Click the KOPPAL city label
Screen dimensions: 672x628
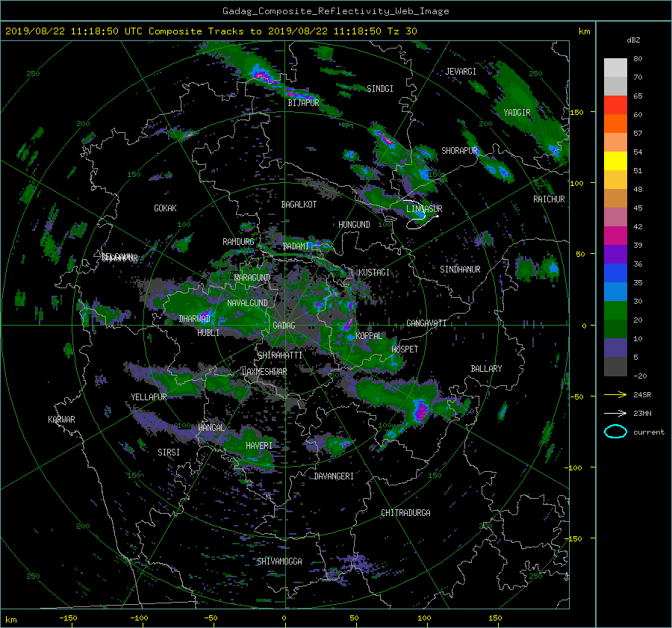(369, 336)
